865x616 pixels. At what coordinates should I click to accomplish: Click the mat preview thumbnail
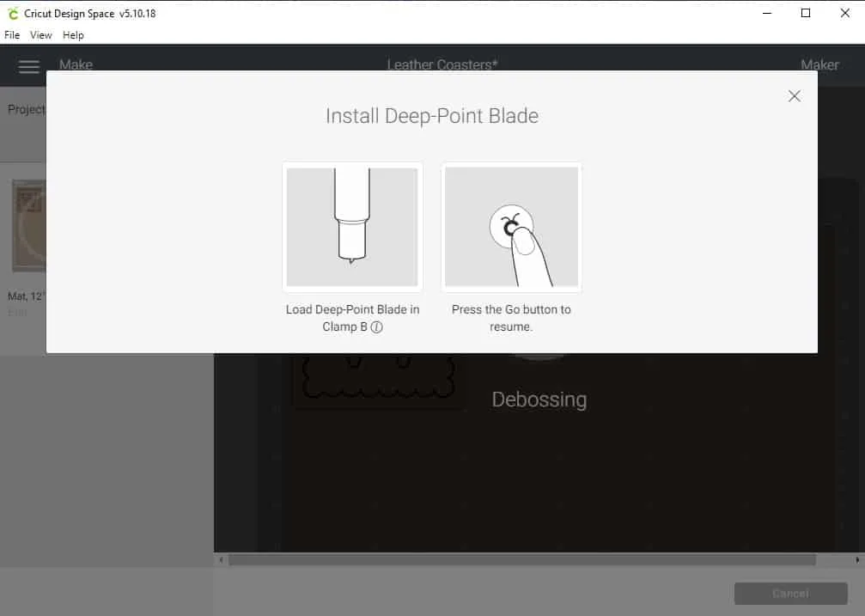coord(28,226)
